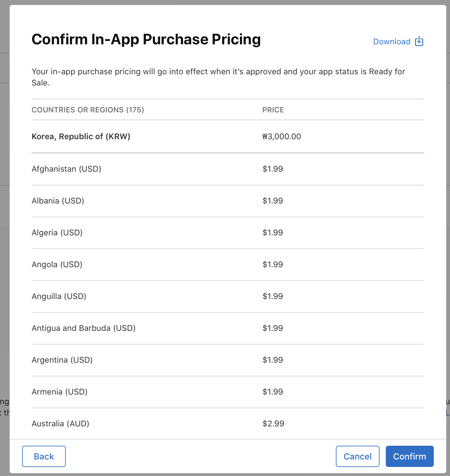Select the Argentina (USD) row
This screenshot has width=450, height=476.
62,360
